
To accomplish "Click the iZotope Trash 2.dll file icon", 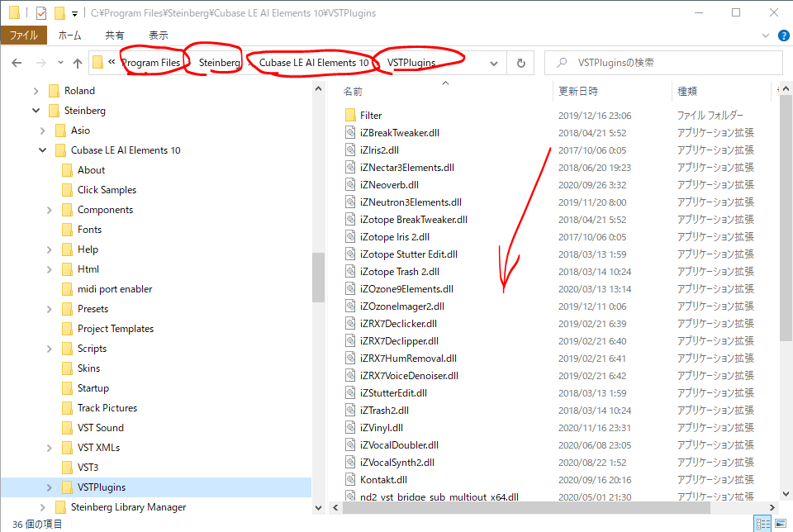I will coord(350,272).
